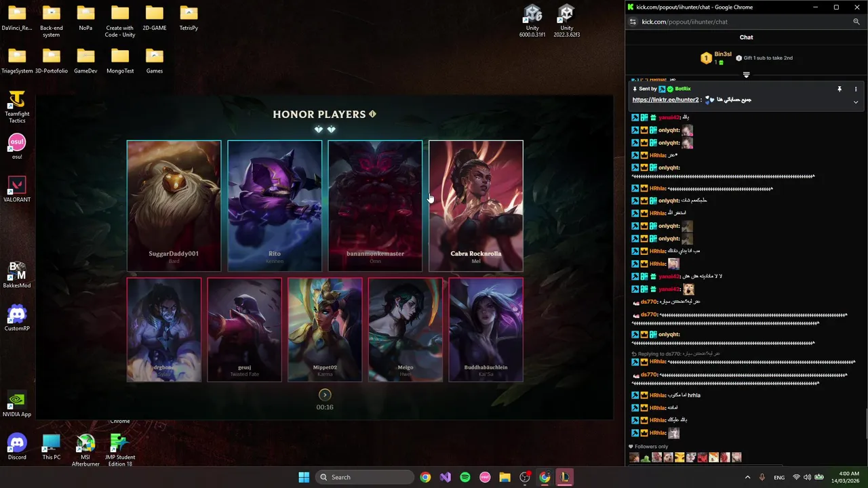This screenshot has height=488, width=868.
Task: Open This PC desktop icon
Action: [52, 447]
